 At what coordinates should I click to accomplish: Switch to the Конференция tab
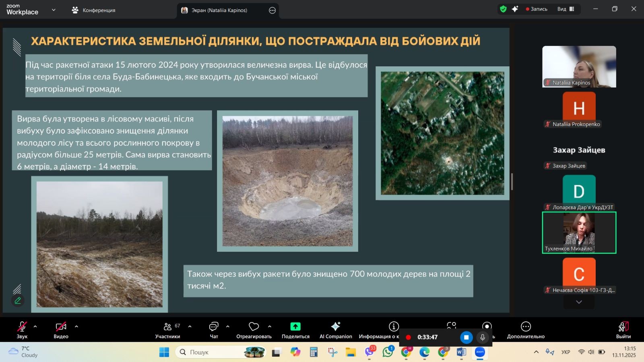[x=93, y=10]
